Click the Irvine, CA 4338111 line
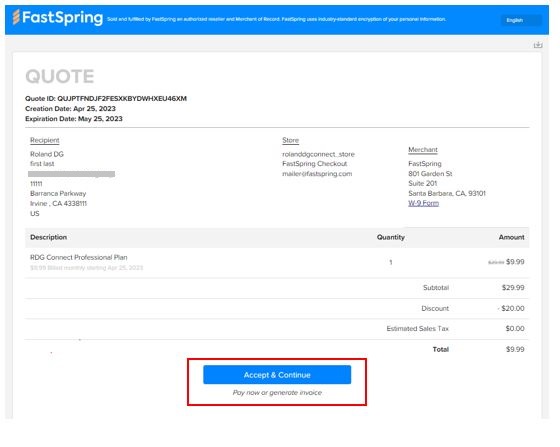The width and height of the screenshot is (560, 447). [x=58, y=204]
